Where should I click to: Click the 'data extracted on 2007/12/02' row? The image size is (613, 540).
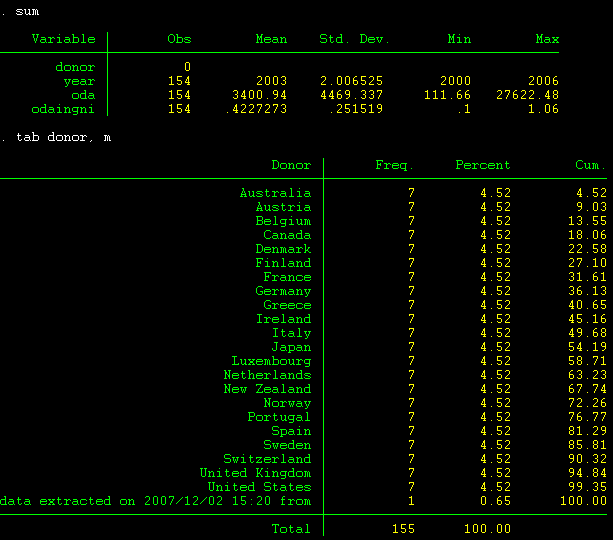click(x=156, y=501)
